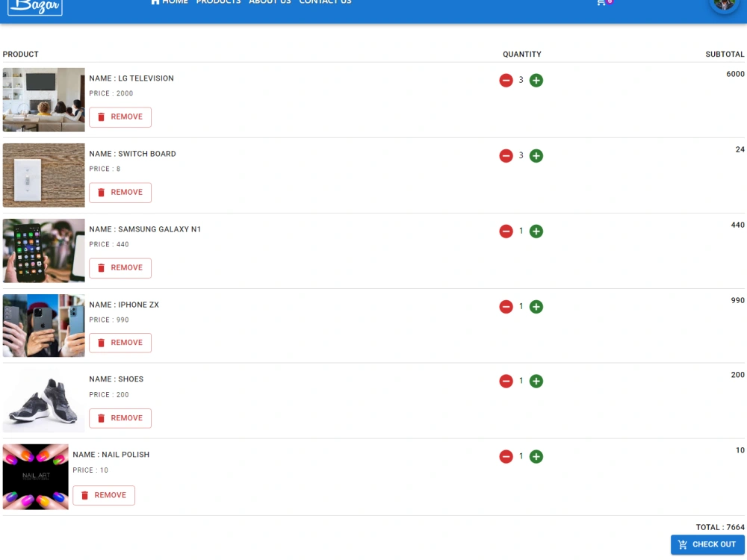The image size is (747, 560).
Task: Select the text 'NAME : IPHONE ZX'
Action: [124, 305]
